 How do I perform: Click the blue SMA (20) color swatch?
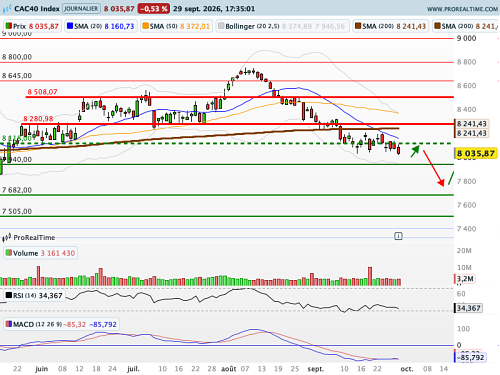[70, 26]
